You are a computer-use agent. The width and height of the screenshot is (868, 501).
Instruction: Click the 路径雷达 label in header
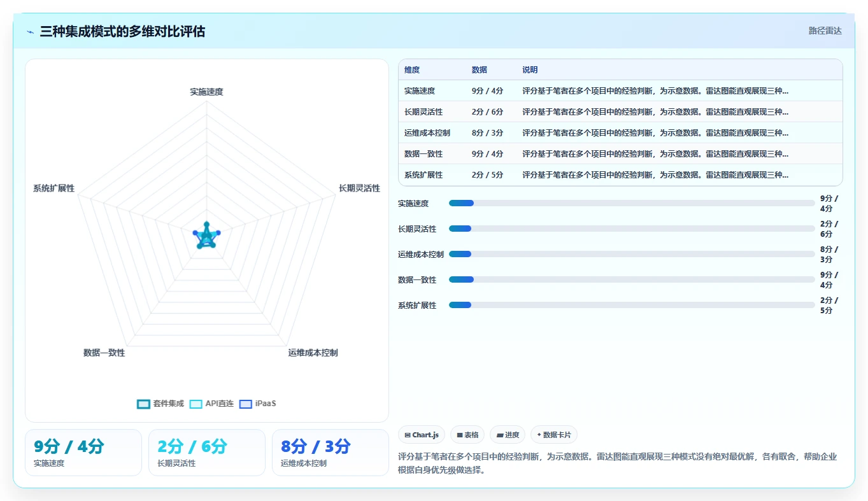pos(825,31)
